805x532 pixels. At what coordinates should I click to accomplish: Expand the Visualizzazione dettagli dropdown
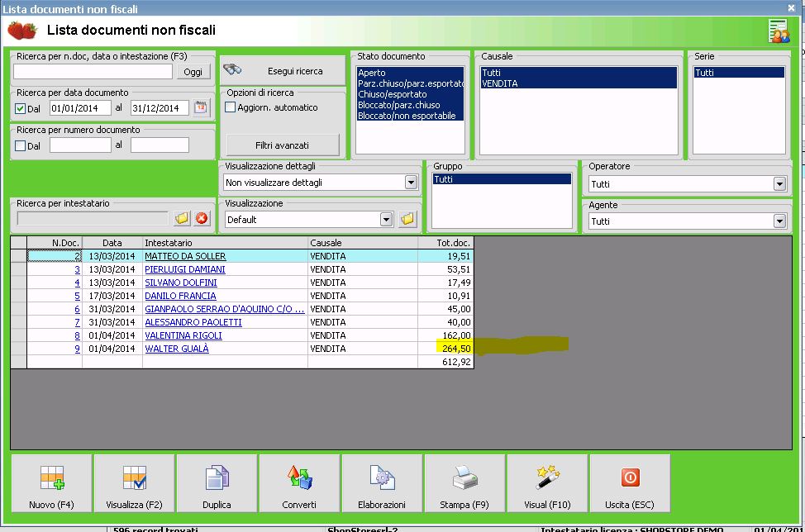coord(411,182)
